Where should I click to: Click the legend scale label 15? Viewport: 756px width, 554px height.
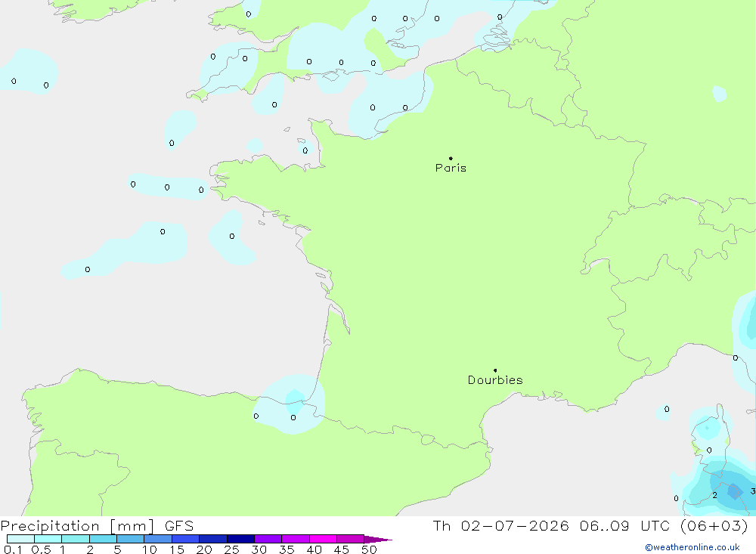point(177,549)
